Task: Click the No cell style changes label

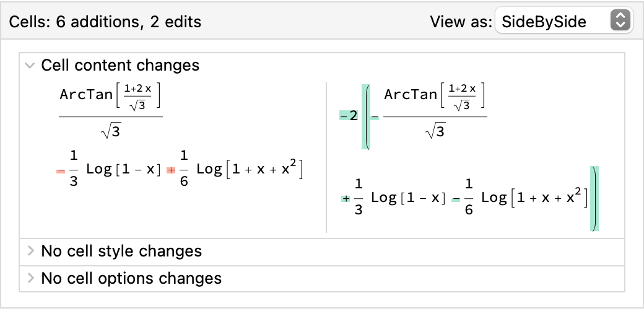Action: click(x=121, y=251)
